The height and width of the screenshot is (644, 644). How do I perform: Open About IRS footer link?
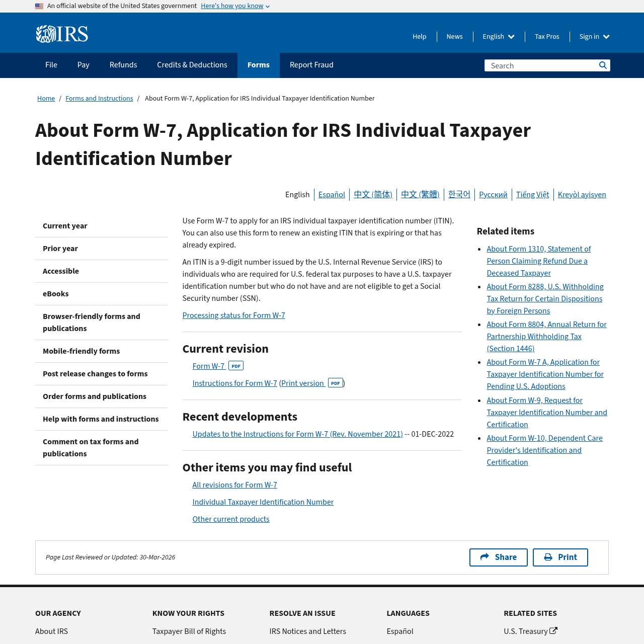[x=51, y=631]
